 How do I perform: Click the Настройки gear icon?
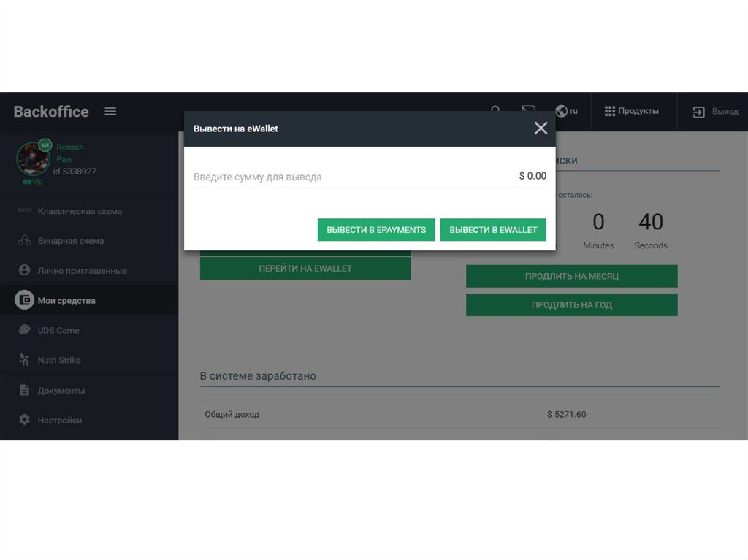tap(25, 420)
